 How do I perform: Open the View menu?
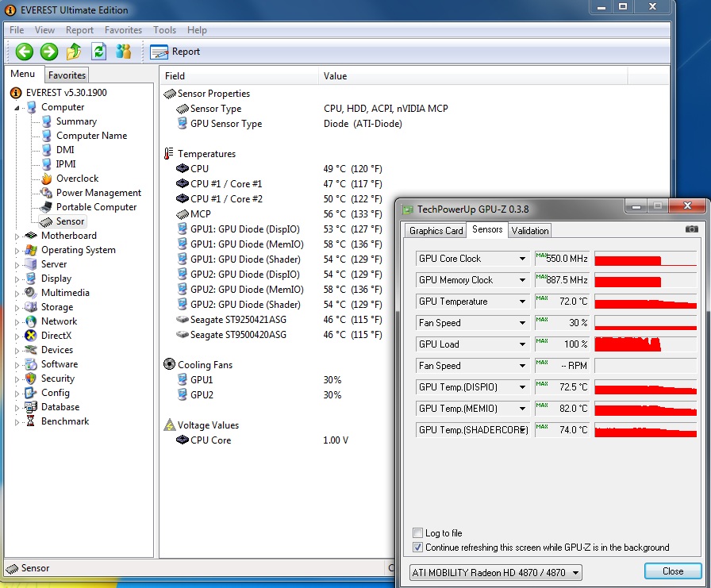pyautogui.click(x=44, y=30)
